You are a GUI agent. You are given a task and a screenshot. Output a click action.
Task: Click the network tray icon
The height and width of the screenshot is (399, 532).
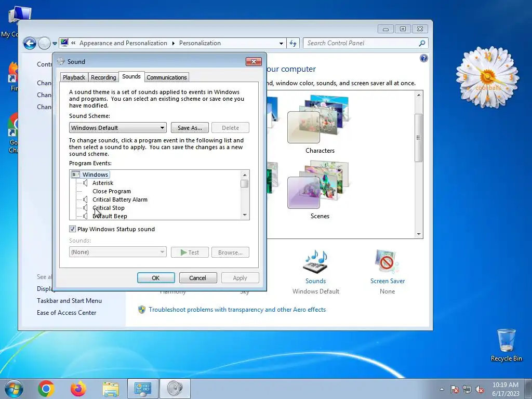click(467, 389)
